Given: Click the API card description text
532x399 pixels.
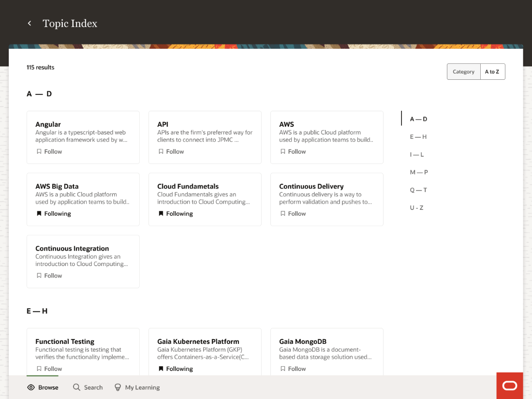Looking at the screenshot, I should point(205,136).
